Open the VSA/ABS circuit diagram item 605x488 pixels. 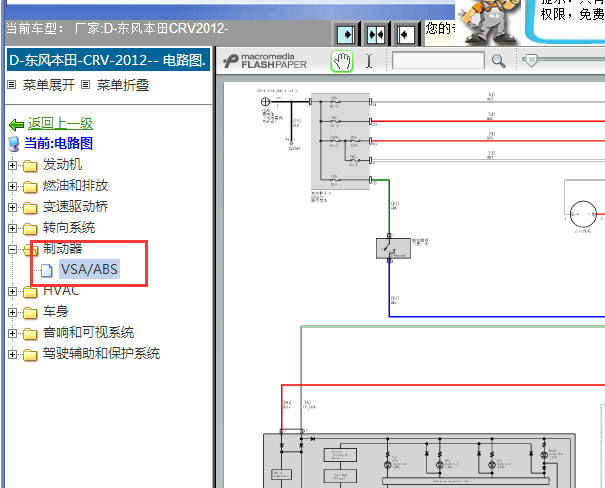[89, 269]
